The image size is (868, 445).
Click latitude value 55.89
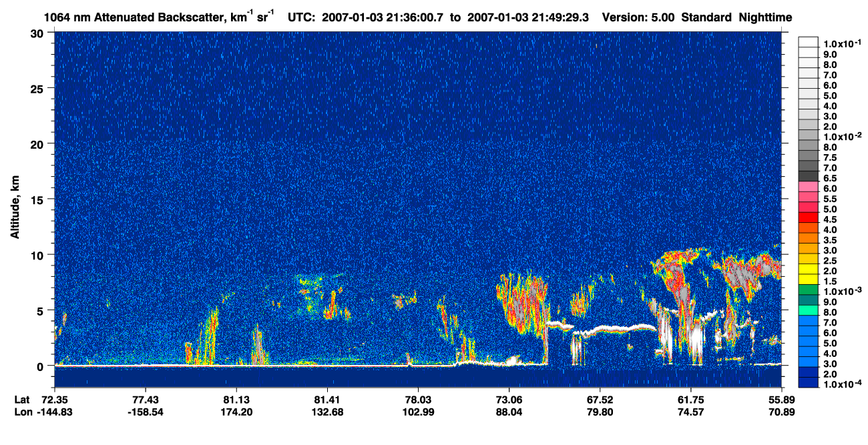pyautogui.click(x=781, y=400)
